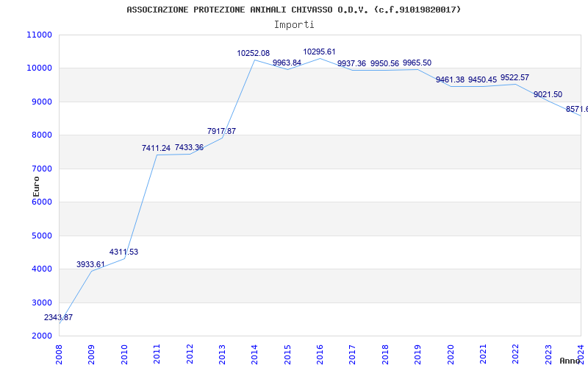This screenshot has width=588, height=368.
Task: Click the 2011 year label on x-axis
Action: (157, 354)
